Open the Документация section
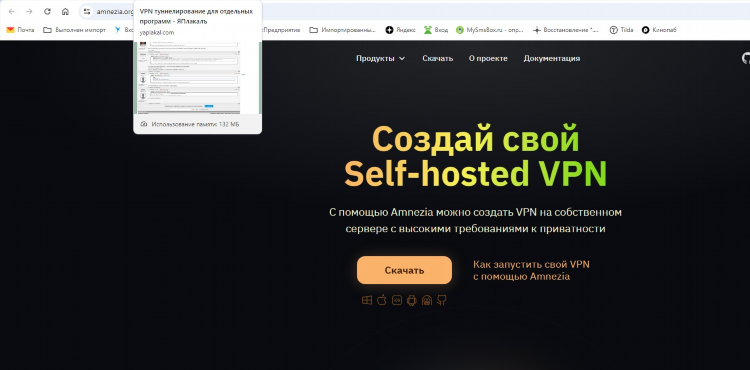 point(551,58)
